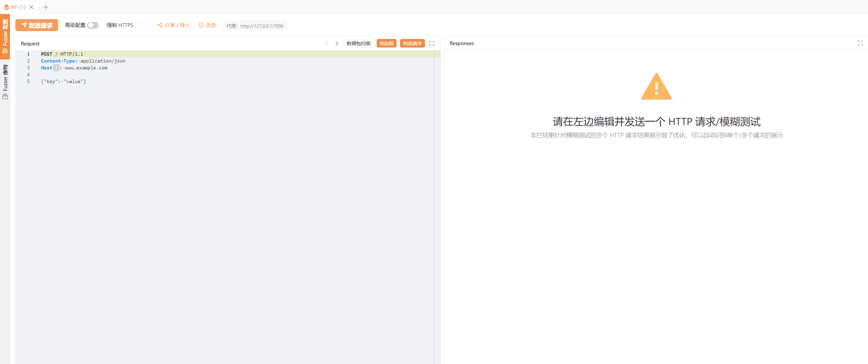Switch to the Fuzzer 序列 side tab
Image resolution: width=868 pixels, height=364 pixels.
(x=5, y=81)
